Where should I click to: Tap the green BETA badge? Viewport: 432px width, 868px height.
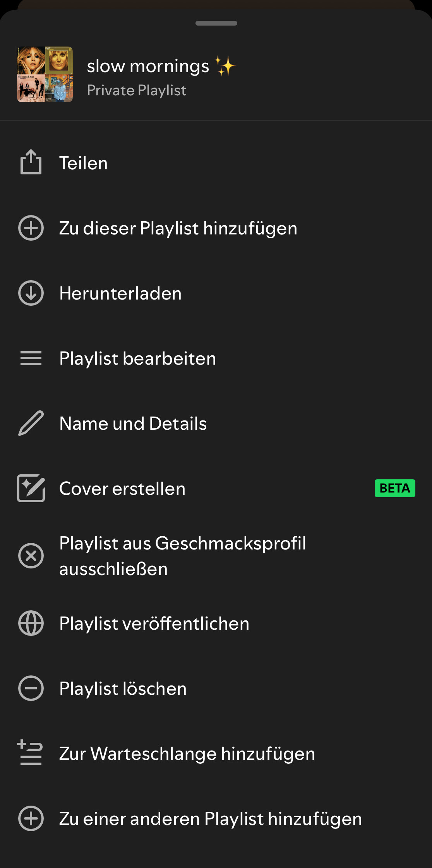tap(394, 488)
